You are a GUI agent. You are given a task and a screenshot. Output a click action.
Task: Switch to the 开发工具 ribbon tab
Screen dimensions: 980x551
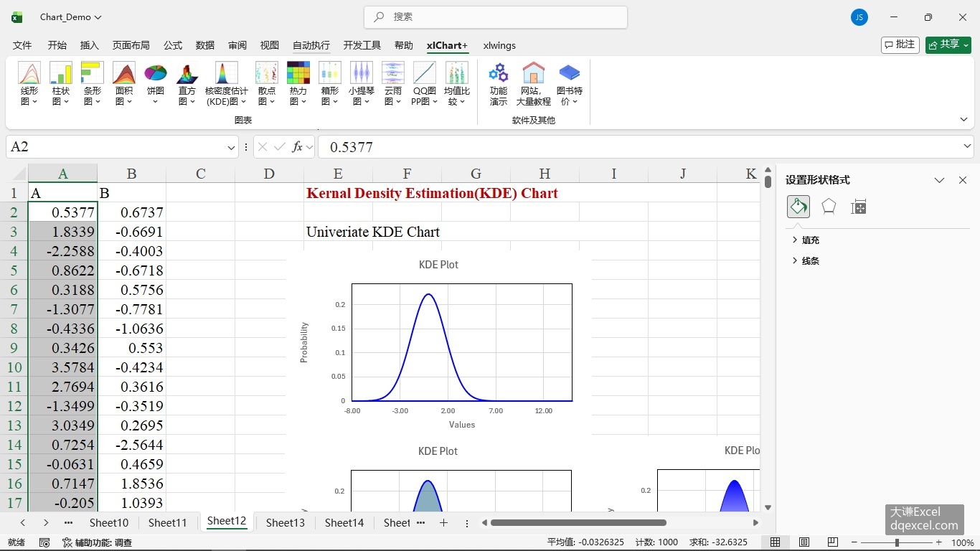[362, 45]
